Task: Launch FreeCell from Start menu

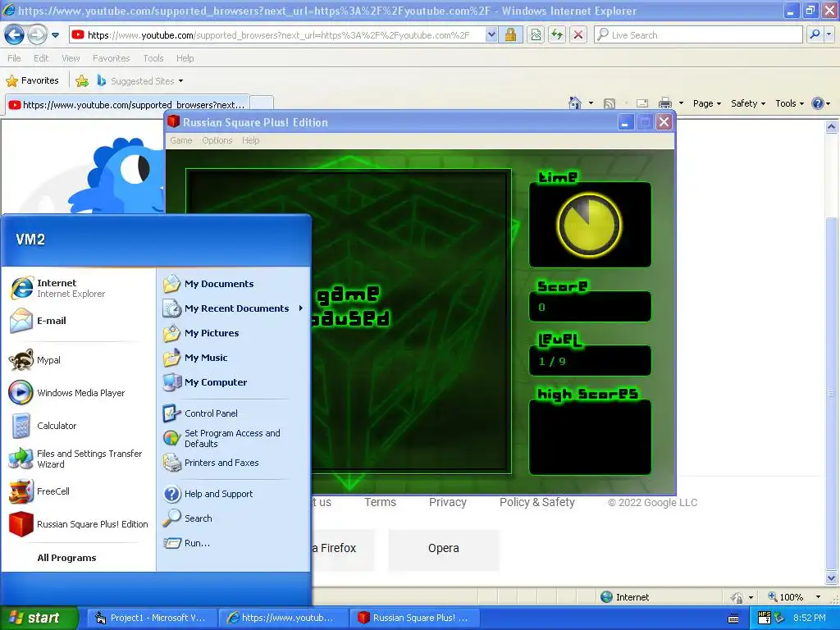Action: 80,492
